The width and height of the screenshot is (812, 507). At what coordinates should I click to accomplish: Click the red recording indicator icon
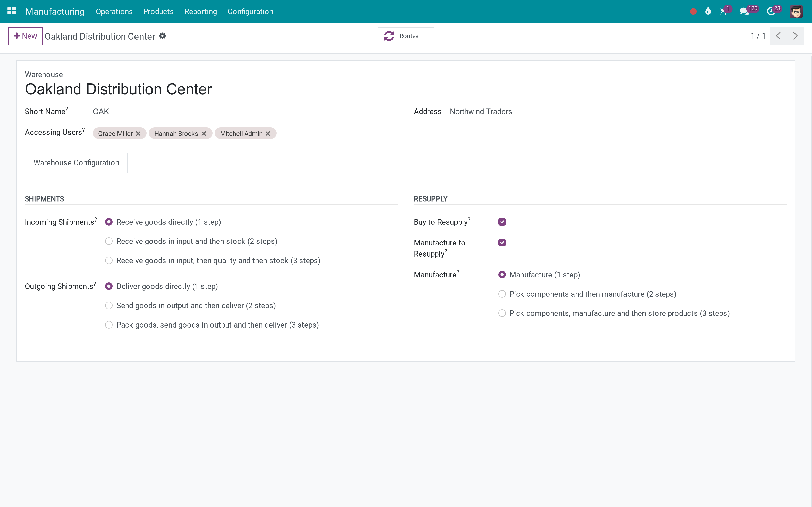pyautogui.click(x=693, y=12)
